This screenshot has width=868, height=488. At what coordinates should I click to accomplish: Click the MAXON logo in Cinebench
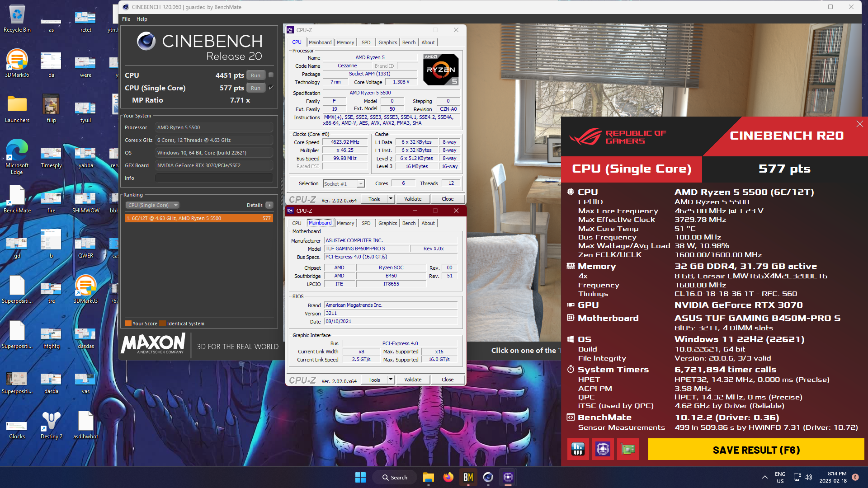(x=153, y=344)
